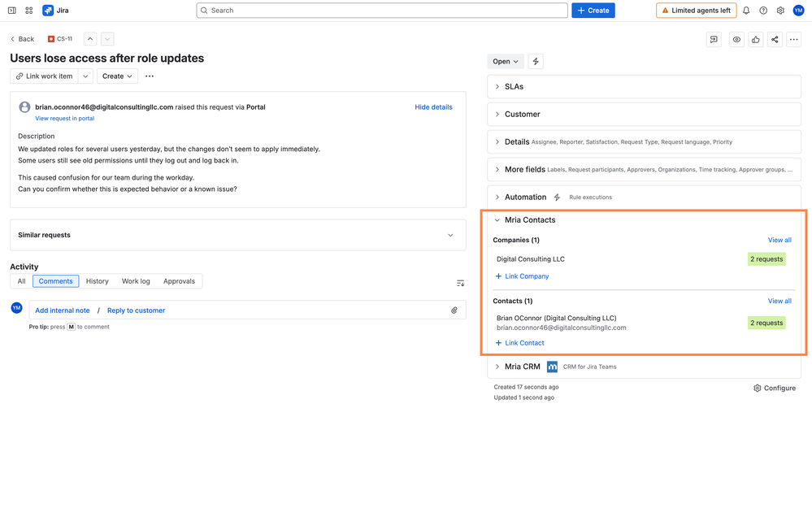The width and height of the screenshot is (812, 508).
Task: Switch to the Approvals tab
Action: [x=179, y=281]
